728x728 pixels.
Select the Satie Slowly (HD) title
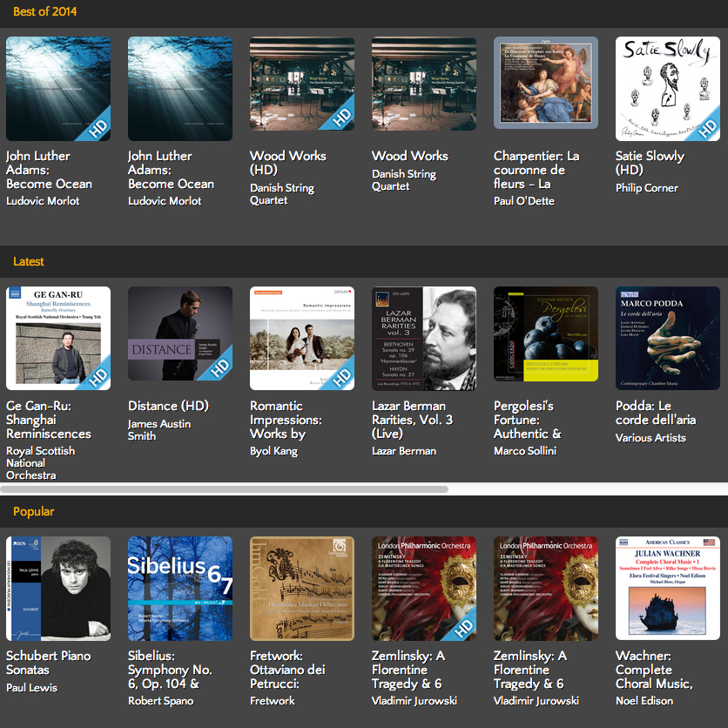coord(650,163)
